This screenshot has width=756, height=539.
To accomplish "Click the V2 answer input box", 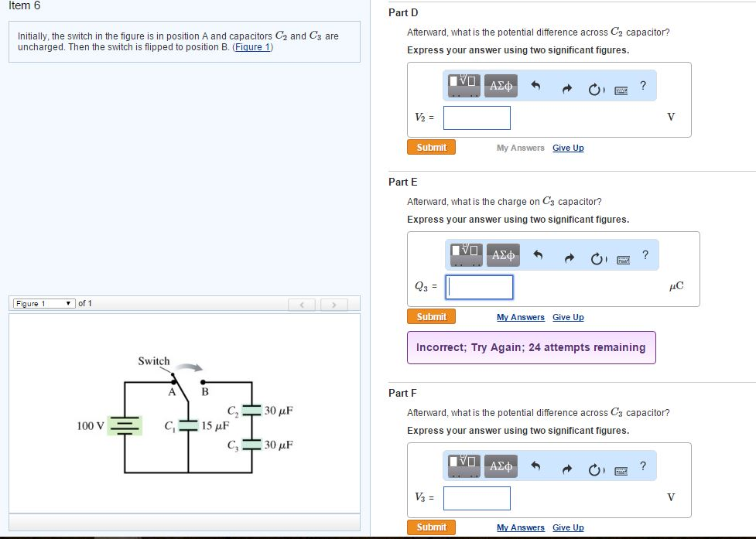I will pyautogui.click(x=476, y=118).
